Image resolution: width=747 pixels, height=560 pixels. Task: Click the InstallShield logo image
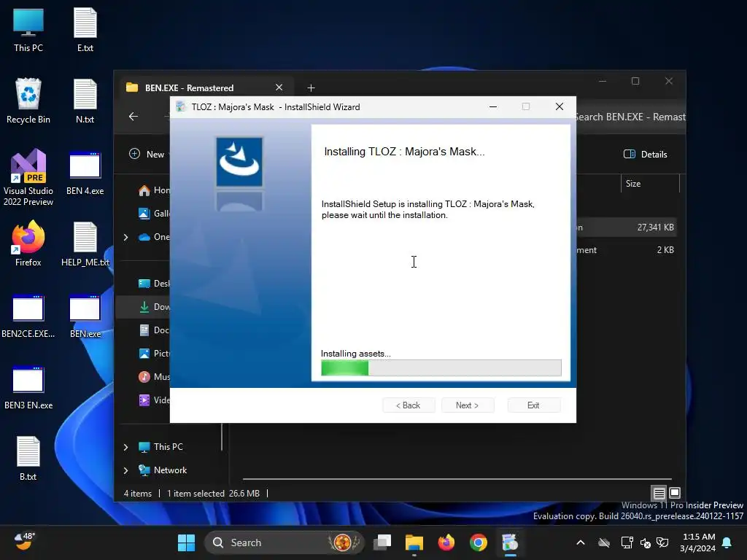click(239, 162)
